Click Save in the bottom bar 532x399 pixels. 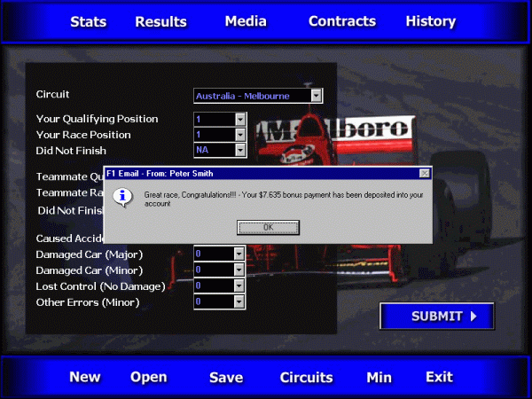(x=226, y=378)
